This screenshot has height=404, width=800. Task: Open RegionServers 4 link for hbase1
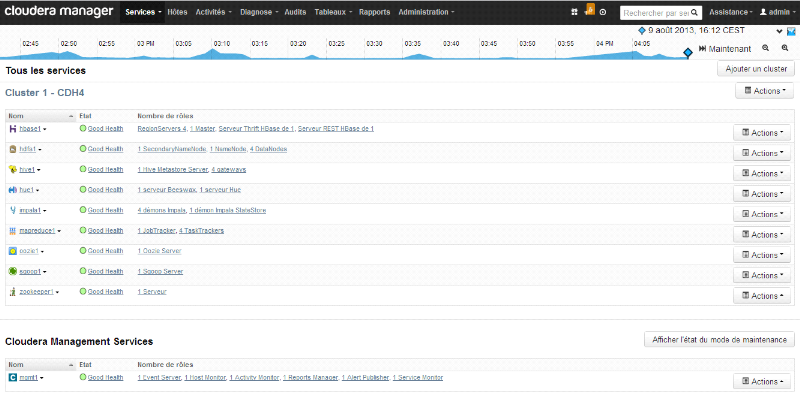click(161, 129)
